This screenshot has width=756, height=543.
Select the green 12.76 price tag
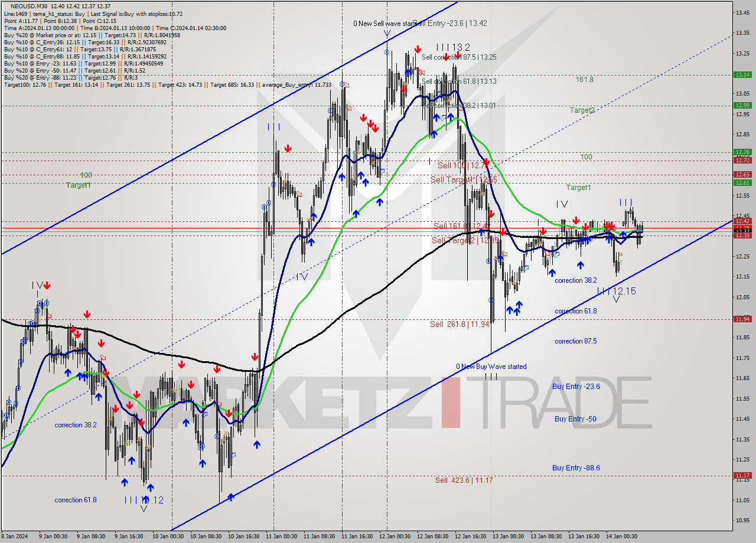pos(742,152)
